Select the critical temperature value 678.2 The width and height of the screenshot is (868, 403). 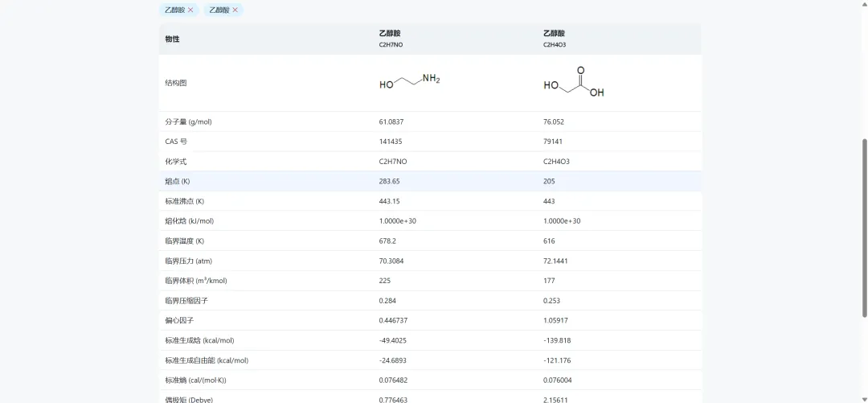click(387, 241)
